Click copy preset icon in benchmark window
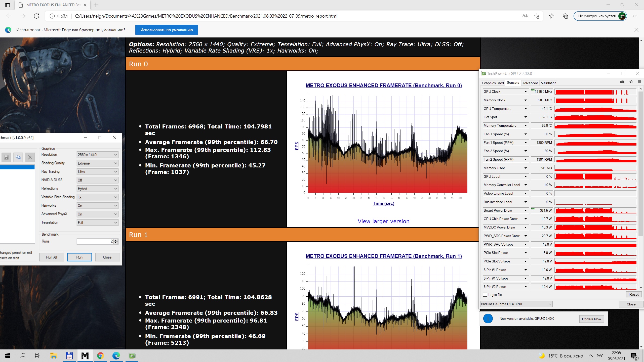The image size is (644, 362). 18,157
